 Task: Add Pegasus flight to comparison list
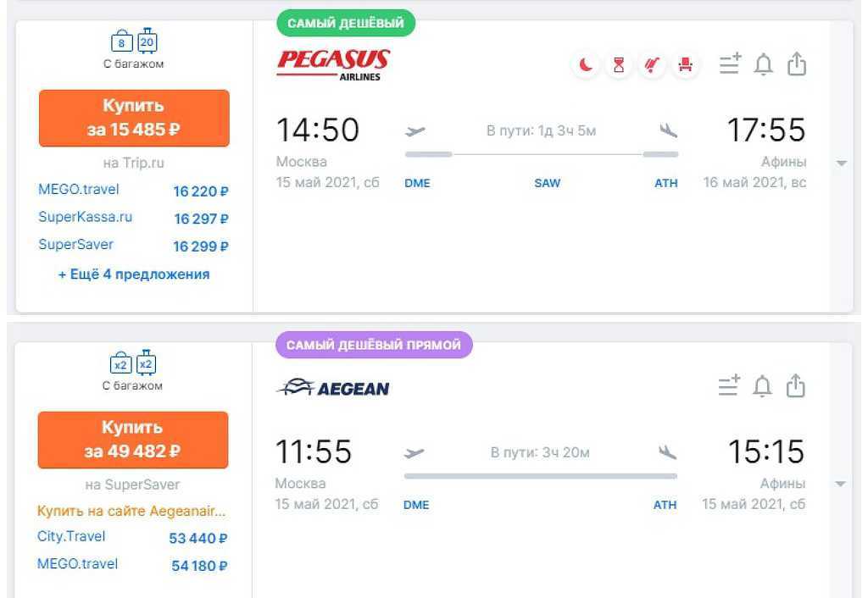[730, 64]
